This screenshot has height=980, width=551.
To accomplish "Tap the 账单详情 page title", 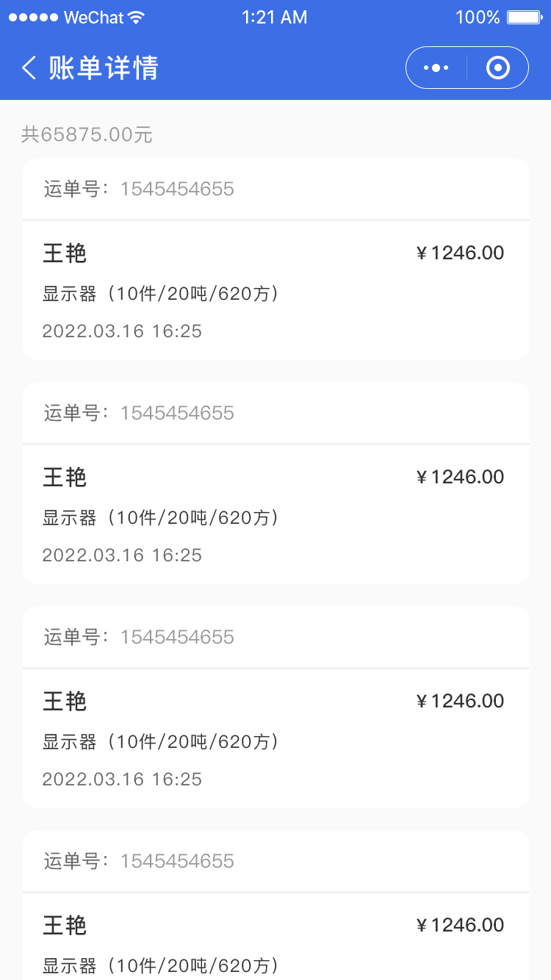I will (104, 68).
